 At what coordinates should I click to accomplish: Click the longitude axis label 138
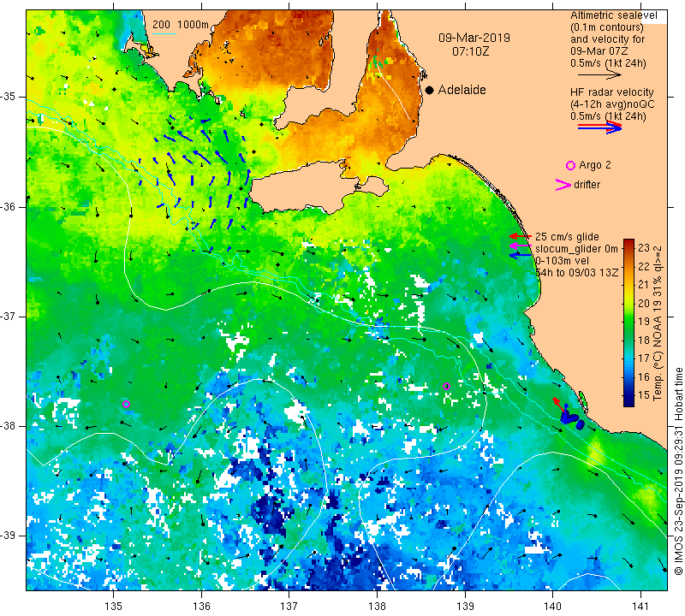click(x=377, y=606)
